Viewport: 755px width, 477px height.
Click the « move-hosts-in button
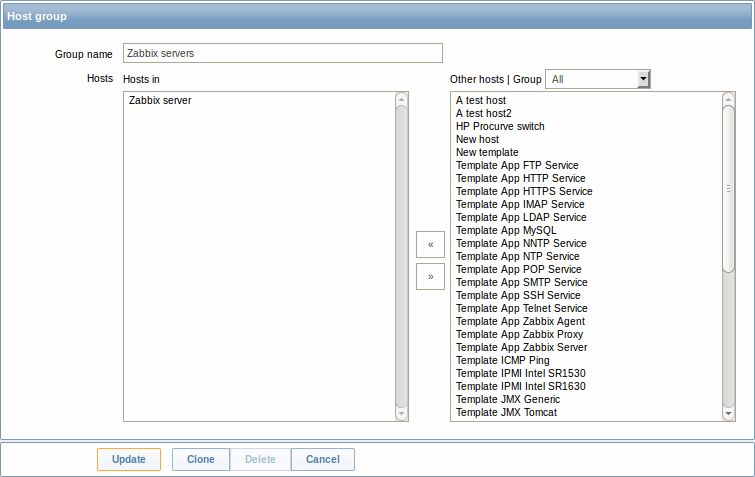pyautogui.click(x=430, y=245)
